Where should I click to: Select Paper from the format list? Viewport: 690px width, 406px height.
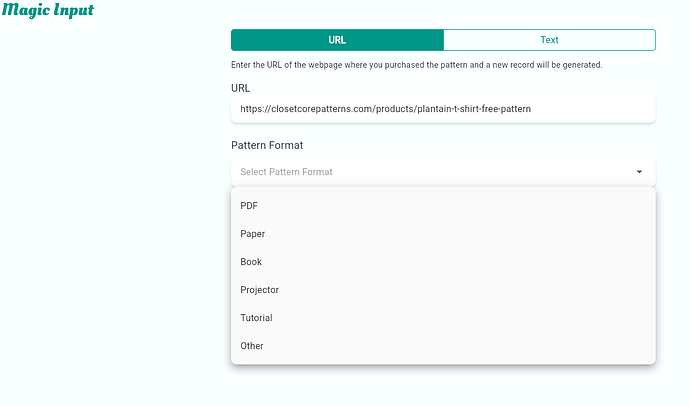coord(253,234)
